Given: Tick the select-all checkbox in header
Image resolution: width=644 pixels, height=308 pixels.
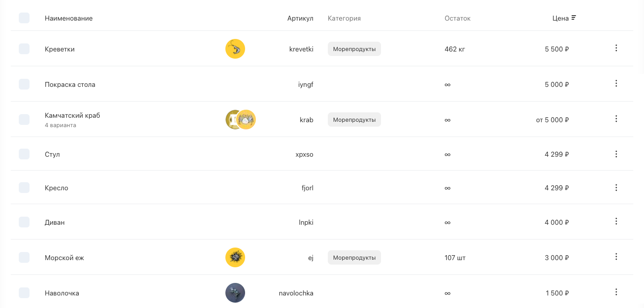Looking at the screenshot, I should coord(24,18).
